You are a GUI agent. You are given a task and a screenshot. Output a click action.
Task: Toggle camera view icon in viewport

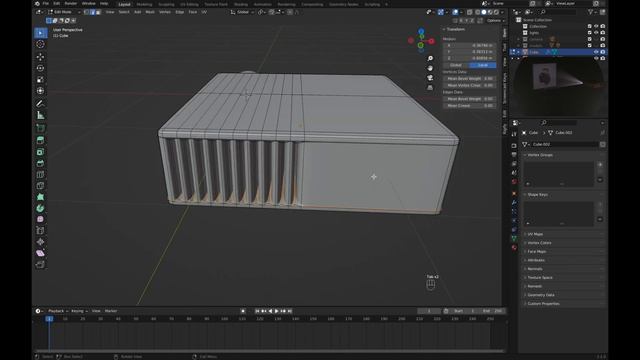point(430,78)
